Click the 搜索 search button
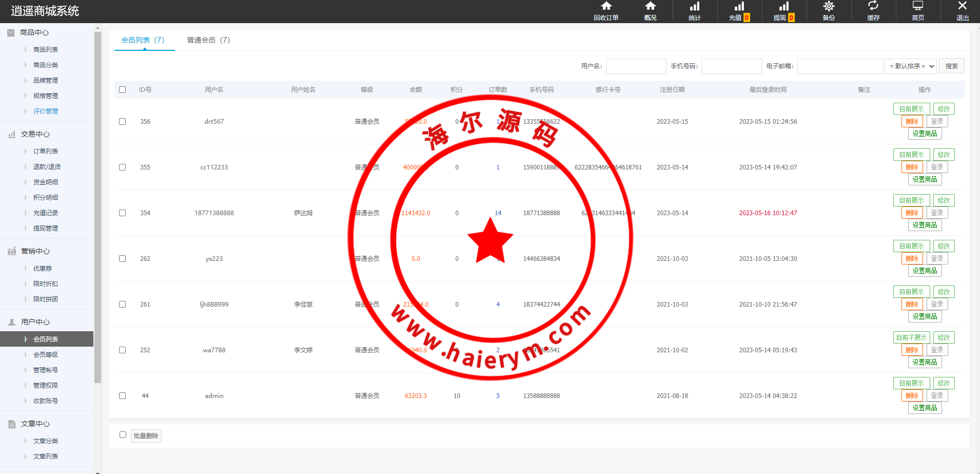The width and height of the screenshot is (980, 474). coord(951,66)
